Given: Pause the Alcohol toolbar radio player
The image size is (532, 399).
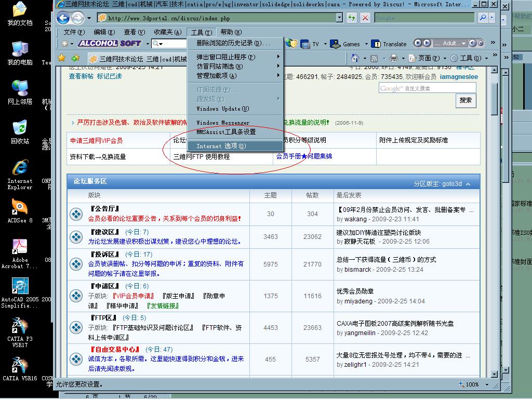Looking at the screenshot, I should point(418,43).
